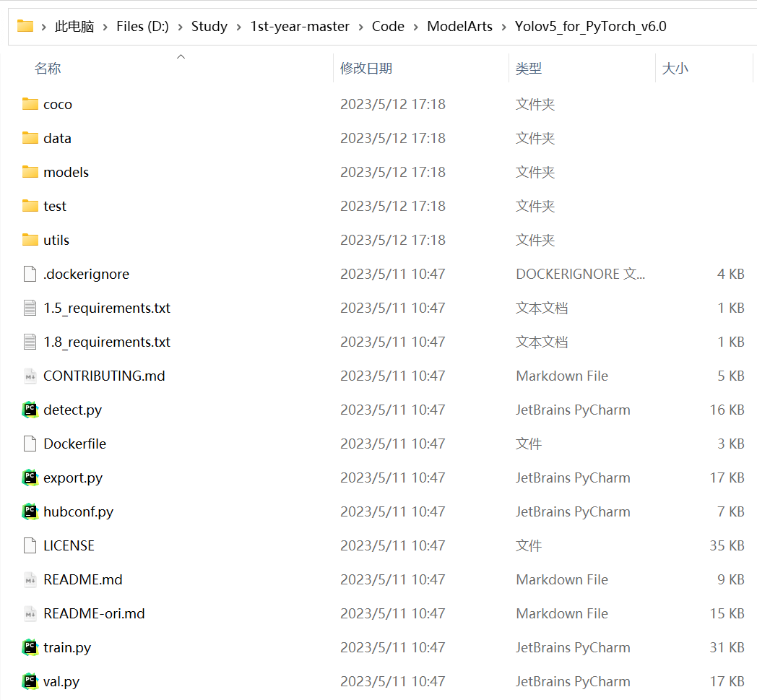Click the coco folder icon
The image size is (757, 700).
[30, 104]
